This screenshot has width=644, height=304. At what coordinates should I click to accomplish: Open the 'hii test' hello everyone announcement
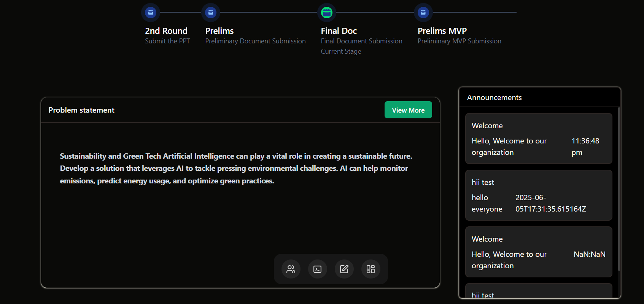pos(538,195)
